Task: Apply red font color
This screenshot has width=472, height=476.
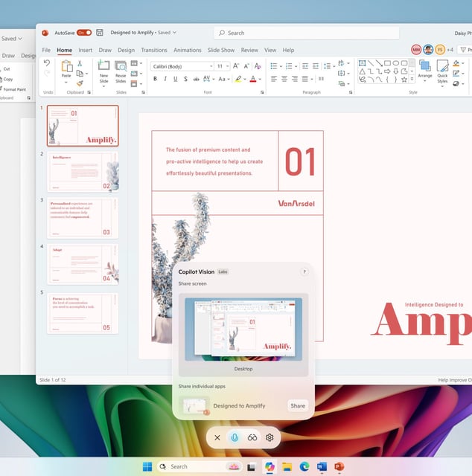Action: click(x=253, y=79)
